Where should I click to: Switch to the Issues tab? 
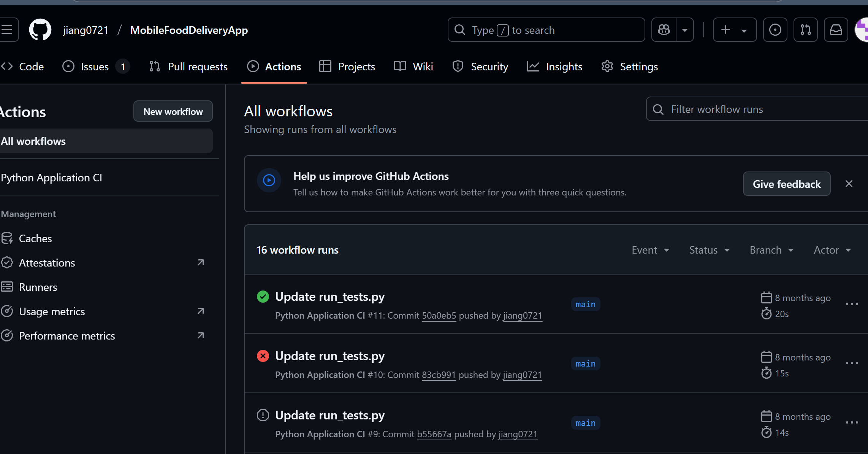point(96,67)
